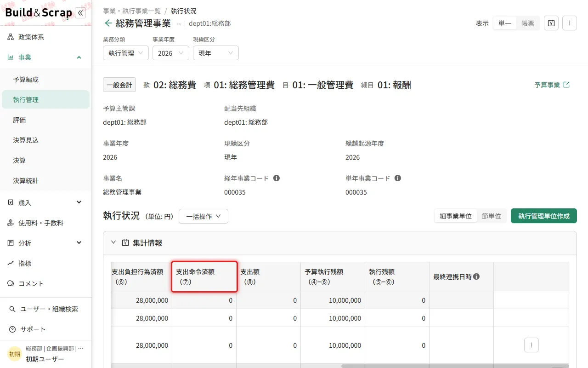Switch display to 単一 view
This screenshot has width=588, height=368.
(505, 23)
